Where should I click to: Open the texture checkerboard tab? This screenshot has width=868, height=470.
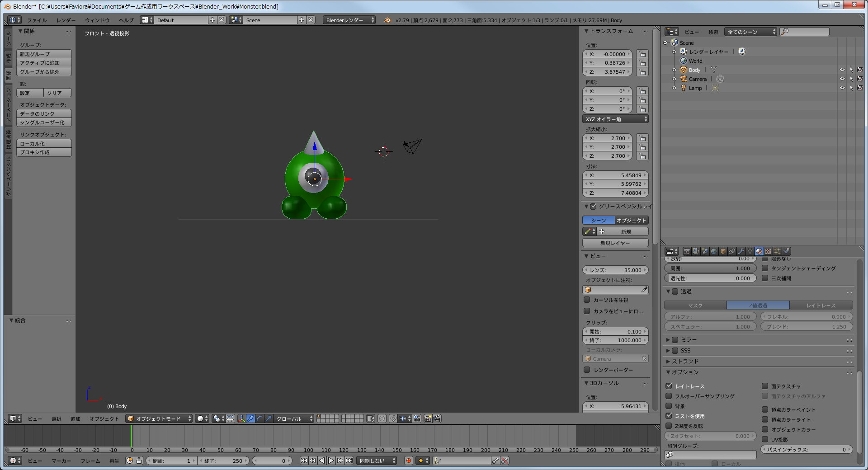[x=768, y=251]
